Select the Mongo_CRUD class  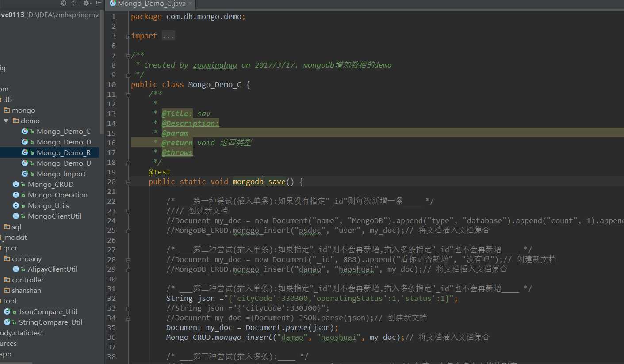point(50,184)
